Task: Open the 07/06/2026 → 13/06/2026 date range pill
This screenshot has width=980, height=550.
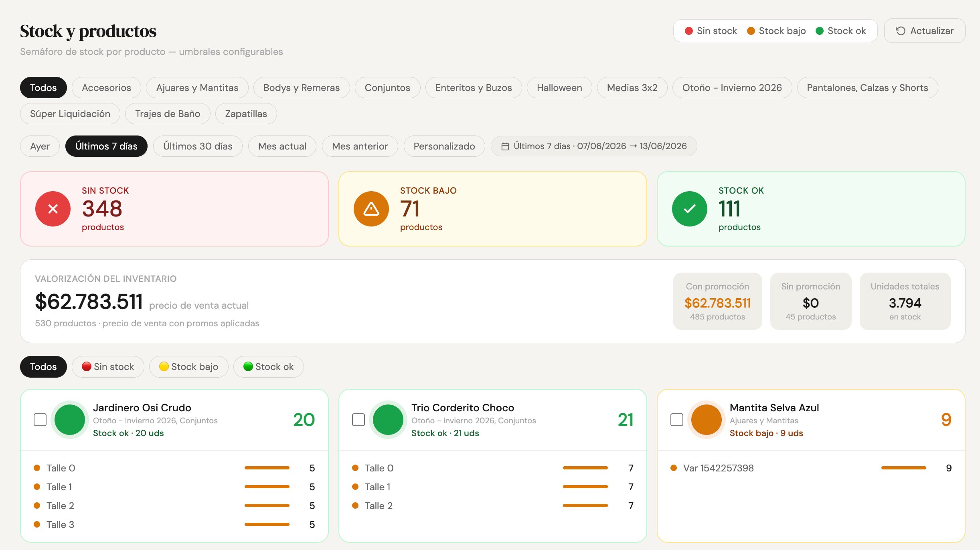Action: point(594,146)
